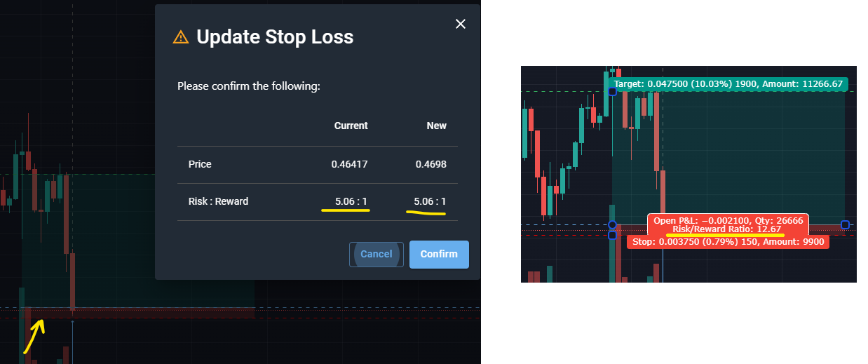
Task: Click the Open P&L Risk/Reward Ratio label
Action: [x=728, y=224]
